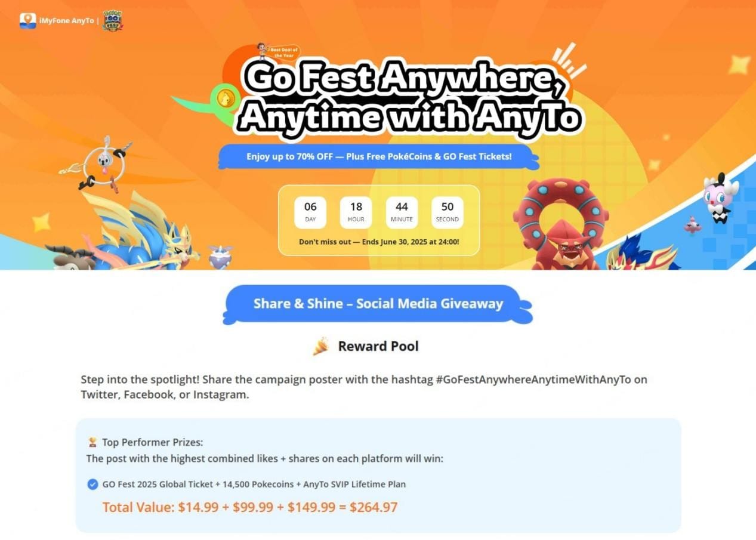Click the MINUTE countdown box showing 44
This screenshot has height=540, width=756.
(402, 212)
